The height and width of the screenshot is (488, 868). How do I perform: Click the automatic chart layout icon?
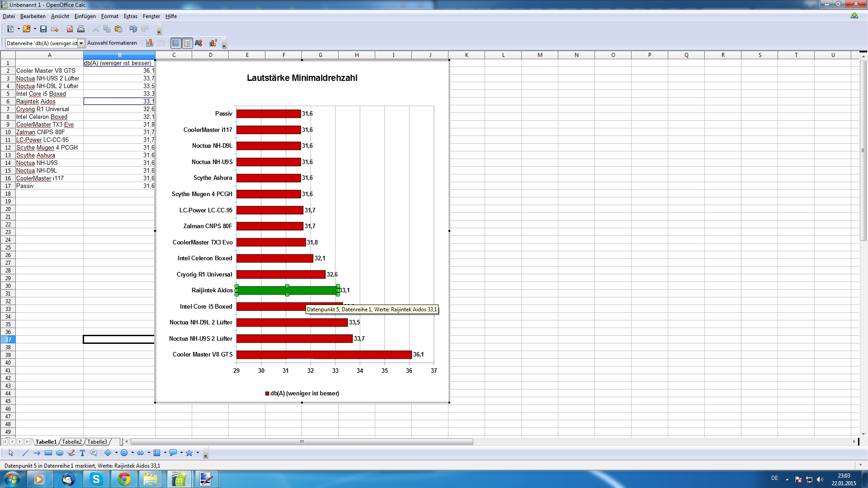pos(213,43)
